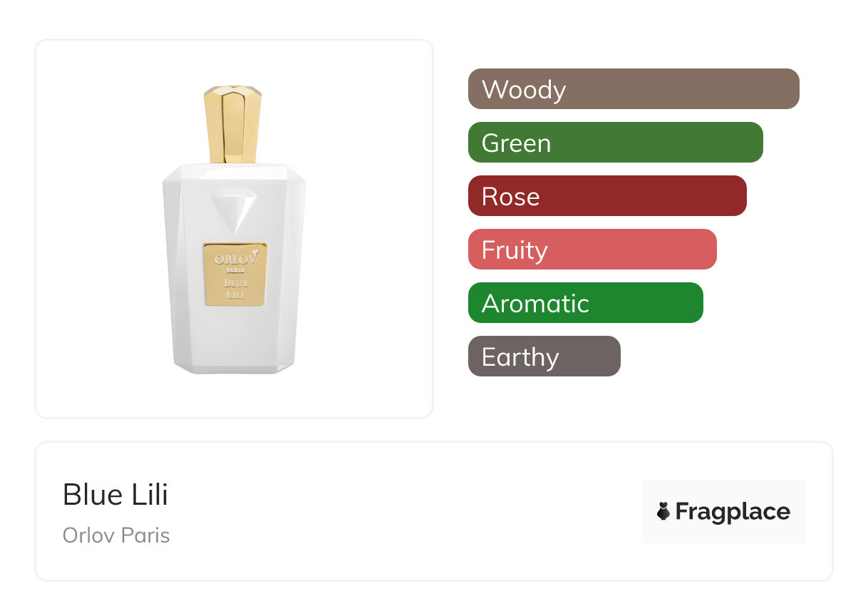Viewport: 868px width, 616px height.
Task: Open the Blue Lili perfume title
Action: point(115,495)
